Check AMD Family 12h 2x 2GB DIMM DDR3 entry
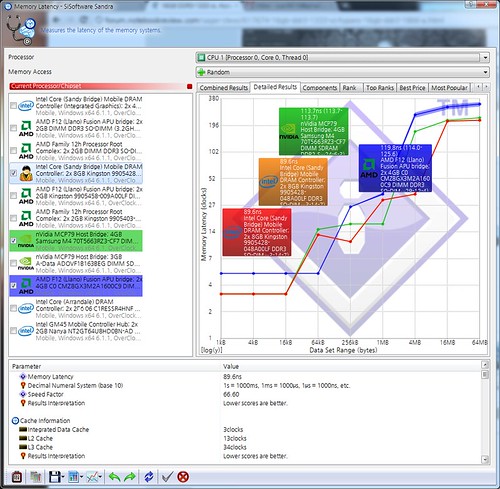500x489 pixels. [13, 151]
